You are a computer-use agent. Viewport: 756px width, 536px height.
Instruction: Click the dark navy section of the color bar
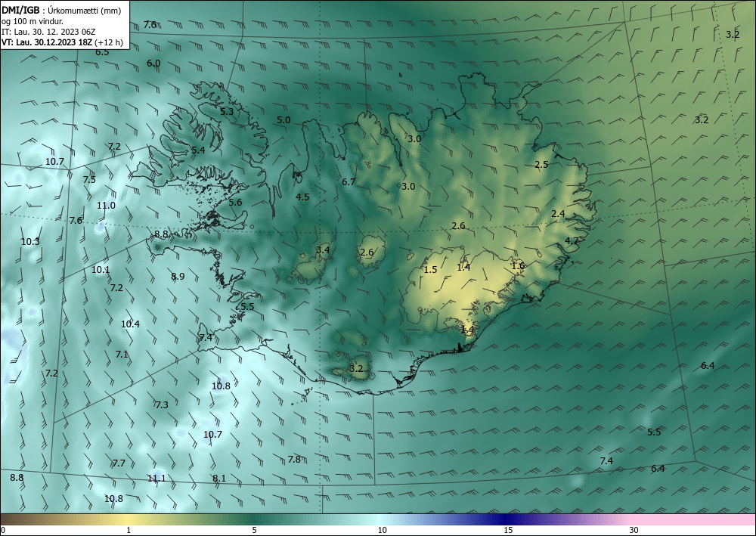click(505, 519)
